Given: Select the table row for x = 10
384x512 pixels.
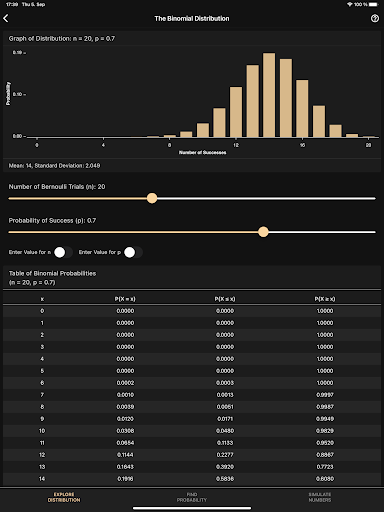Looking at the screenshot, I should point(192,431).
